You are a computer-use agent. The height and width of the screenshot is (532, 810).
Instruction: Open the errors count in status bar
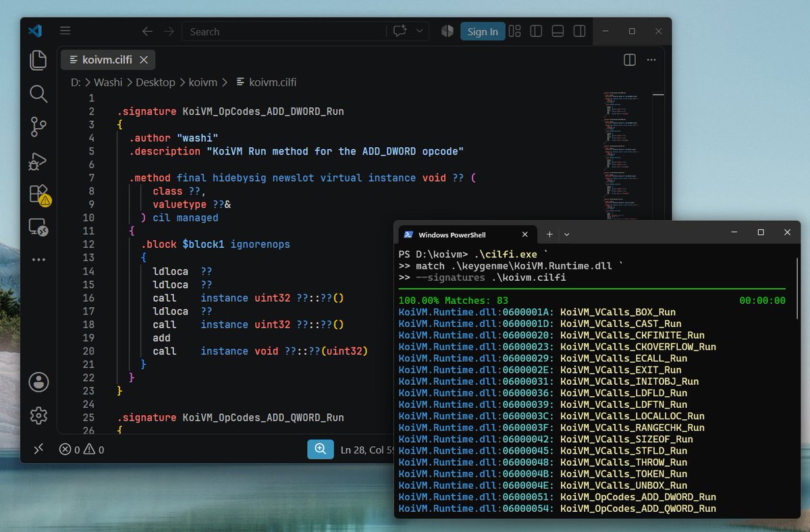click(x=70, y=450)
